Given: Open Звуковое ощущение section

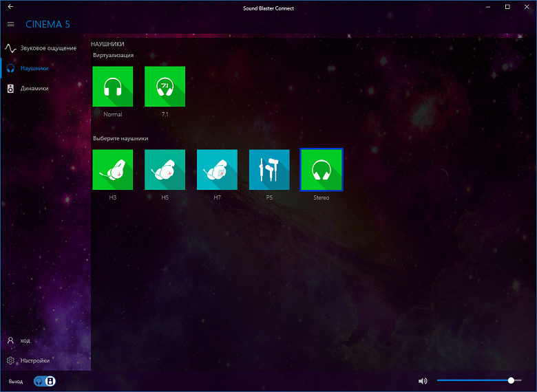Looking at the screenshot, I should pos(45,48).
